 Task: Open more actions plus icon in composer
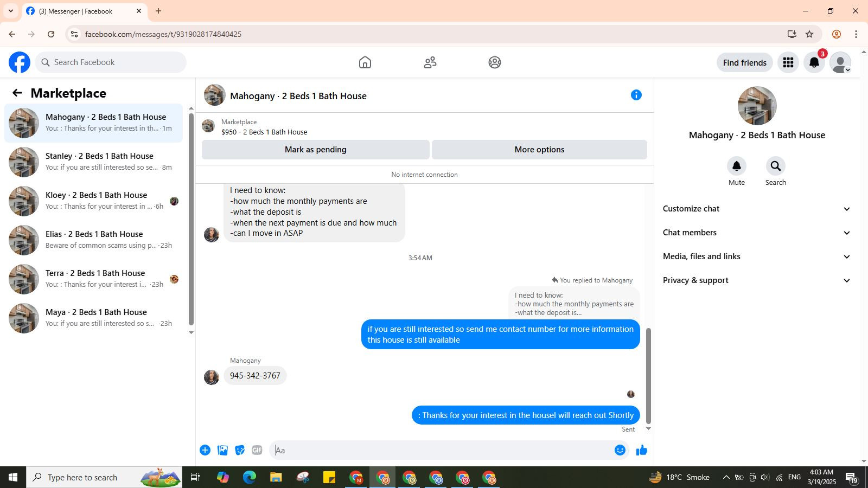click(205, 450)
